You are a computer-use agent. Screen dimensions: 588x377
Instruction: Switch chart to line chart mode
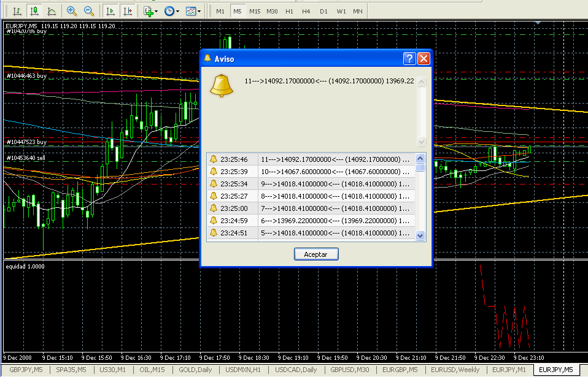pos(52,11)
